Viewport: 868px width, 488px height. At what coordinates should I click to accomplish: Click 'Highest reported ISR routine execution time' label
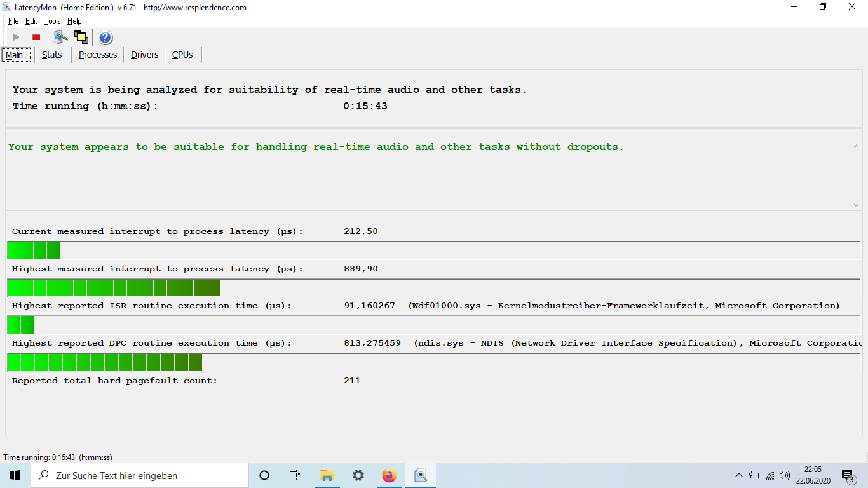tap(152, 306)
